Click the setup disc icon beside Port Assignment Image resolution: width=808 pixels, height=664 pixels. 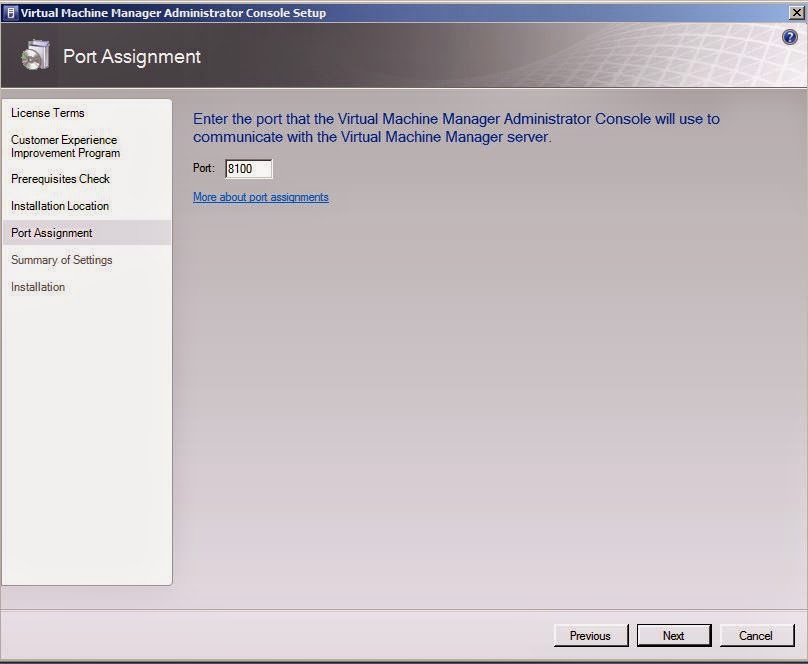[x=36, y=55]
